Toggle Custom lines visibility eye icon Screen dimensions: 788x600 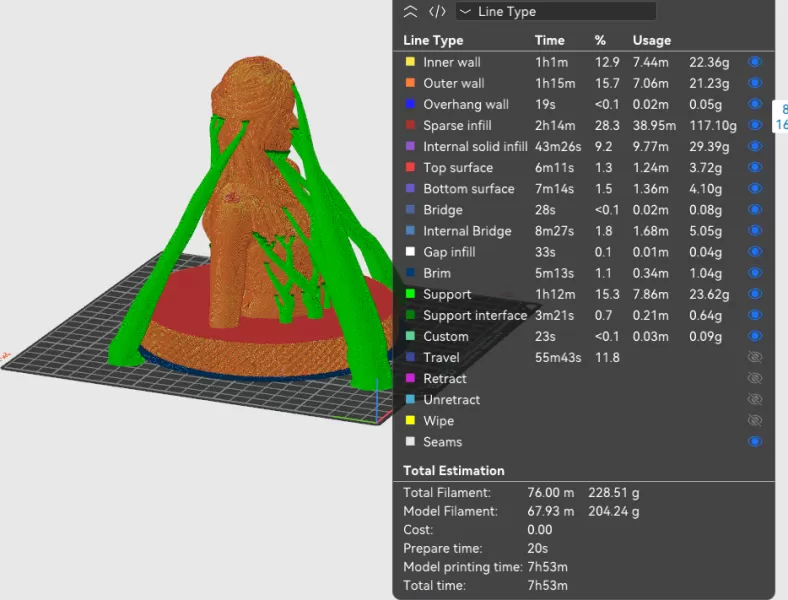click(x=755, y=336)
